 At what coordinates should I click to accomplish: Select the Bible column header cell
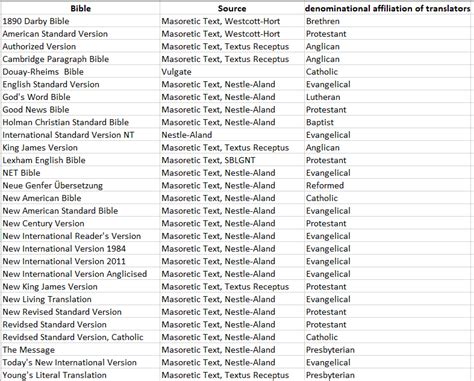[x=80, y=8]
